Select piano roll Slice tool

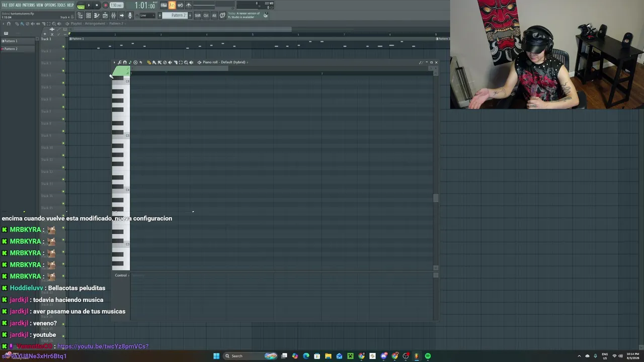pyautogui.click(x=175, y=62)
